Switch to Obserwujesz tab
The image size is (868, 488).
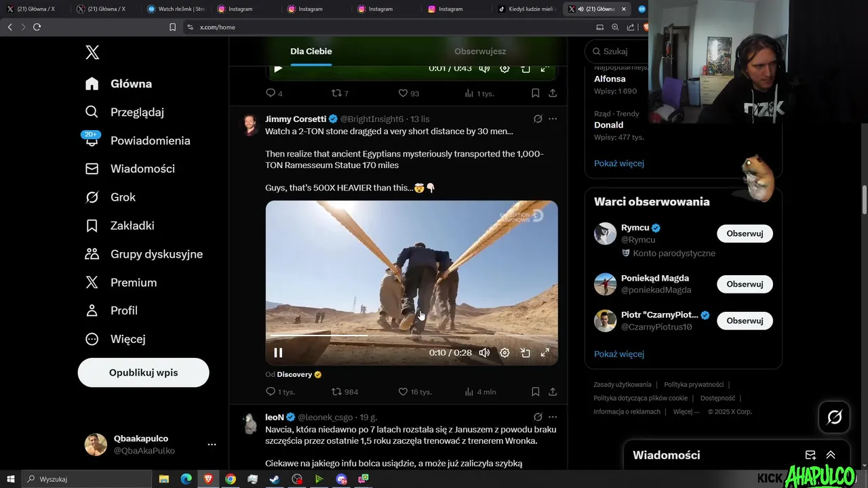480,52
